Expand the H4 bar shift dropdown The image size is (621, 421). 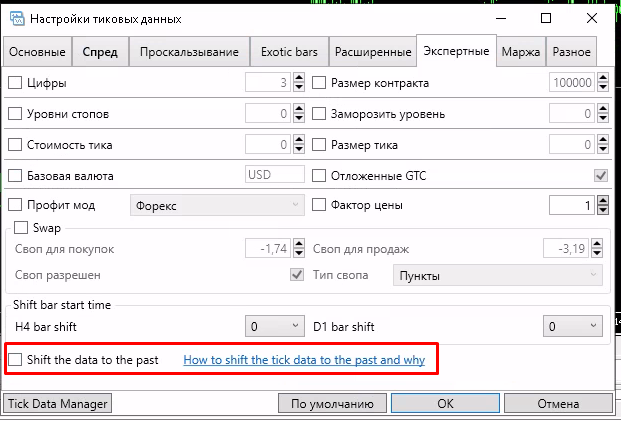pyautogui.click(x=275, y=326)
